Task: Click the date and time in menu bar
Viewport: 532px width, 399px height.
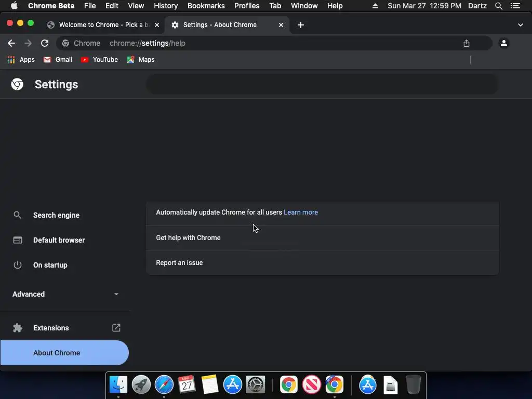Action: pyautogui.click(x=424, y=6)
